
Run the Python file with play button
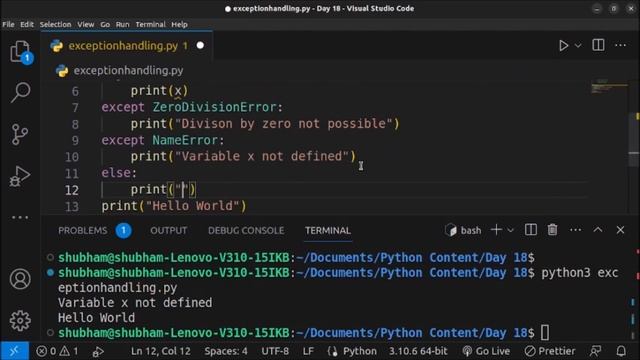coord(564,45)
